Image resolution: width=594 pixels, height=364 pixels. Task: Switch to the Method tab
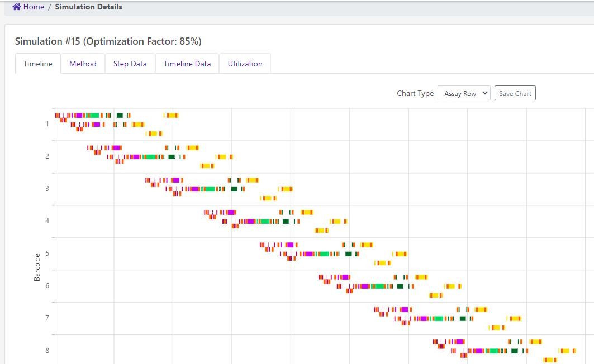83,64
